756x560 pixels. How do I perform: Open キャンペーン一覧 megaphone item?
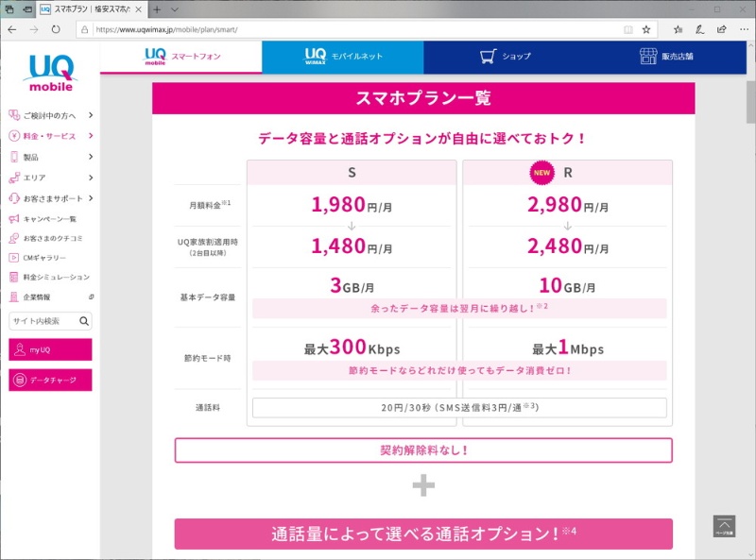[47, 218]
